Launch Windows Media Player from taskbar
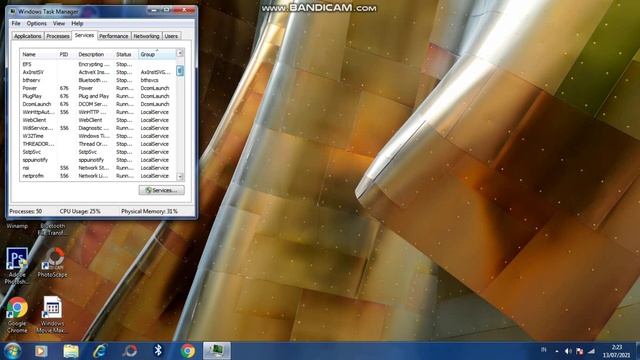This screenshot has height=360, width=640. [41, 351]
